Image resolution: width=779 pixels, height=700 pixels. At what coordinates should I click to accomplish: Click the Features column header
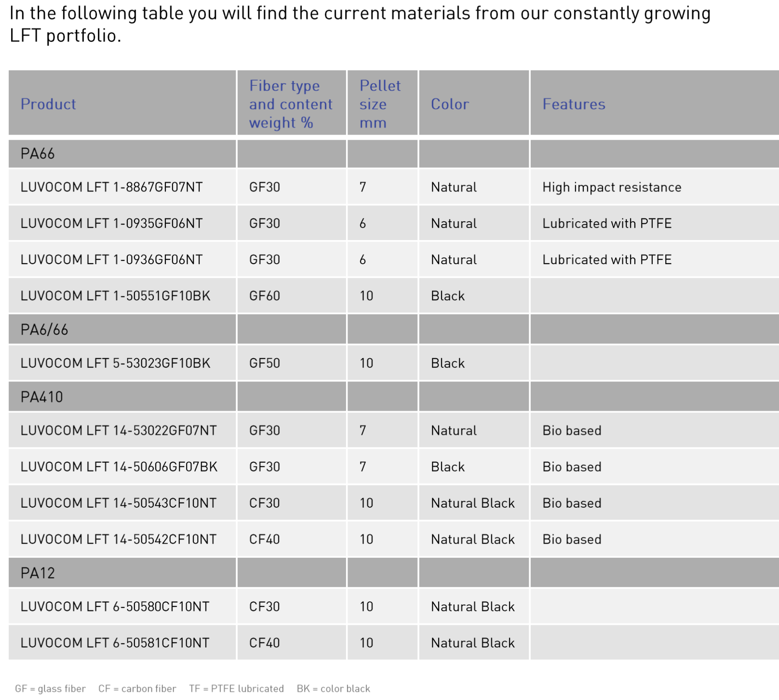coord(574,104)
